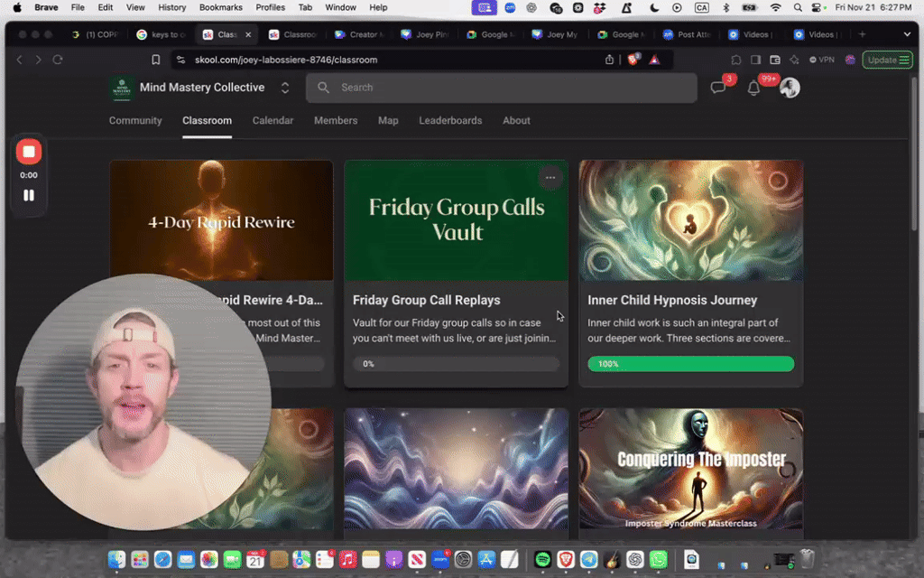Screen dimensions: 924x578
Task: Pause the screen recording
Action: click(28, 194)
